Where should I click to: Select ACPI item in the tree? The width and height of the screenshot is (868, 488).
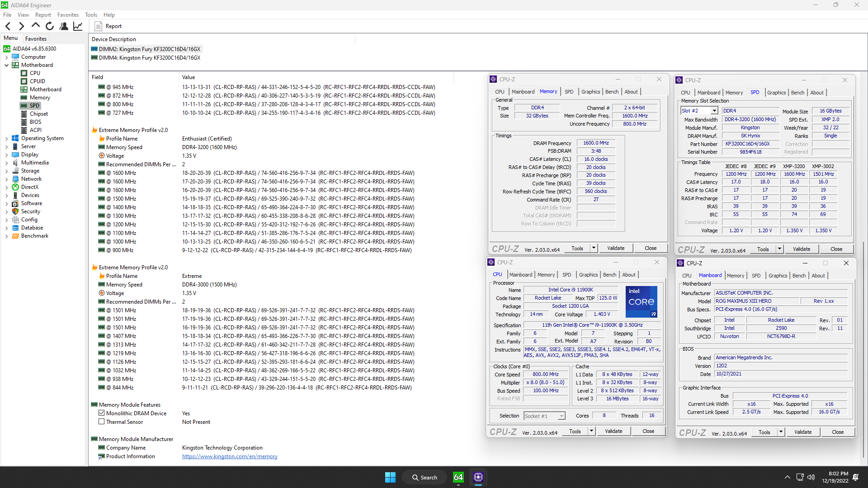click(36, 130)
